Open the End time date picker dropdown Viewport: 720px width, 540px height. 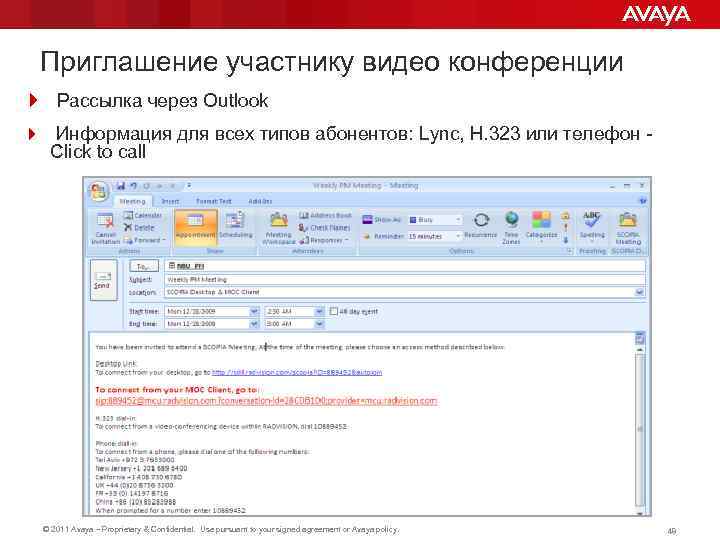tap(254, 324)
